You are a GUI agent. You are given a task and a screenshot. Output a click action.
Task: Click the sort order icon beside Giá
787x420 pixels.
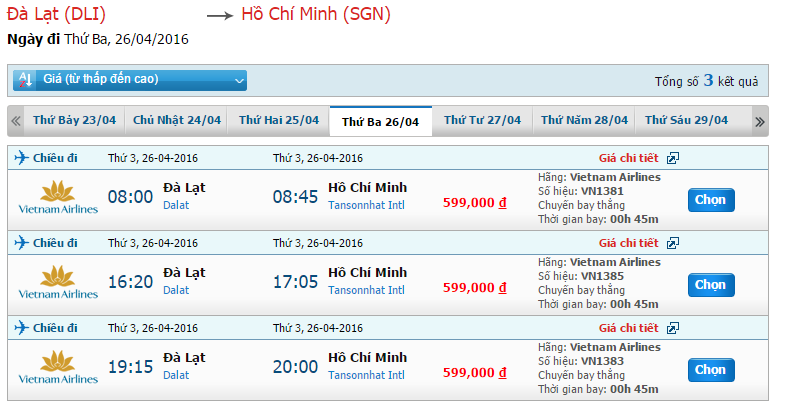pos(26,79)
